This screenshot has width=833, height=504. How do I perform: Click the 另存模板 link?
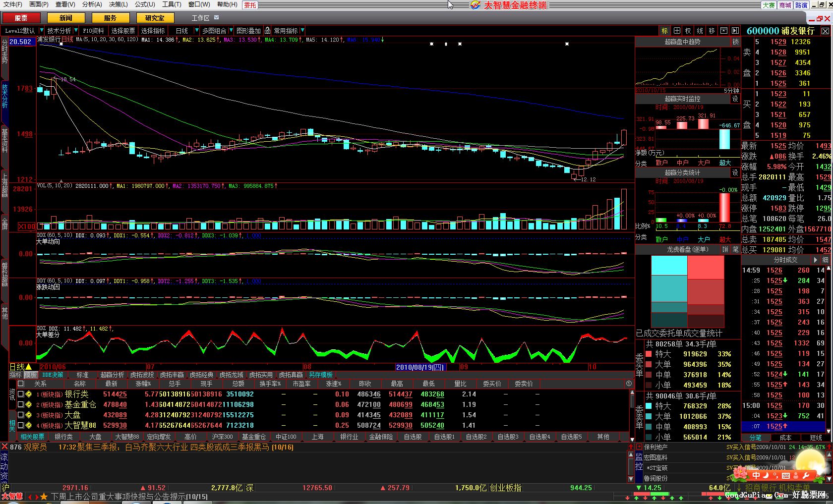321,375
